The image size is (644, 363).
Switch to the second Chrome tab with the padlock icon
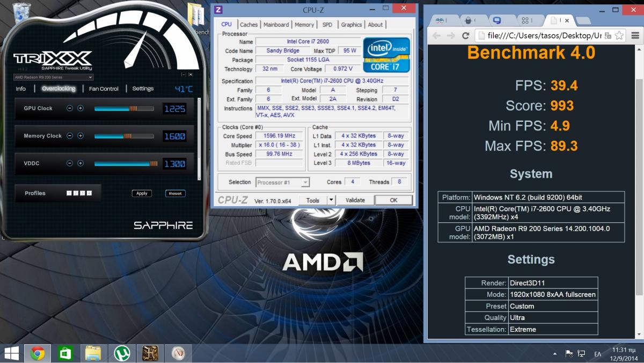click(x=472, y=20)
